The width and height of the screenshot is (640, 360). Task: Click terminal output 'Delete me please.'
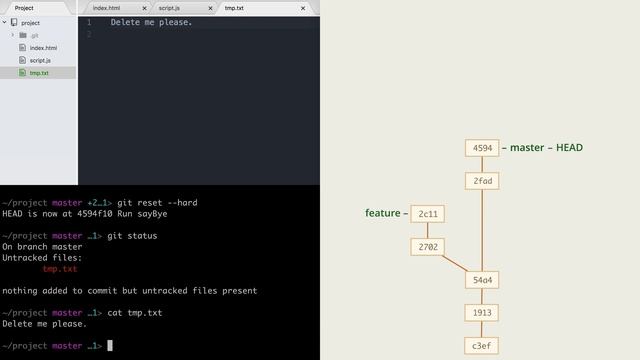tap(44, 324)
